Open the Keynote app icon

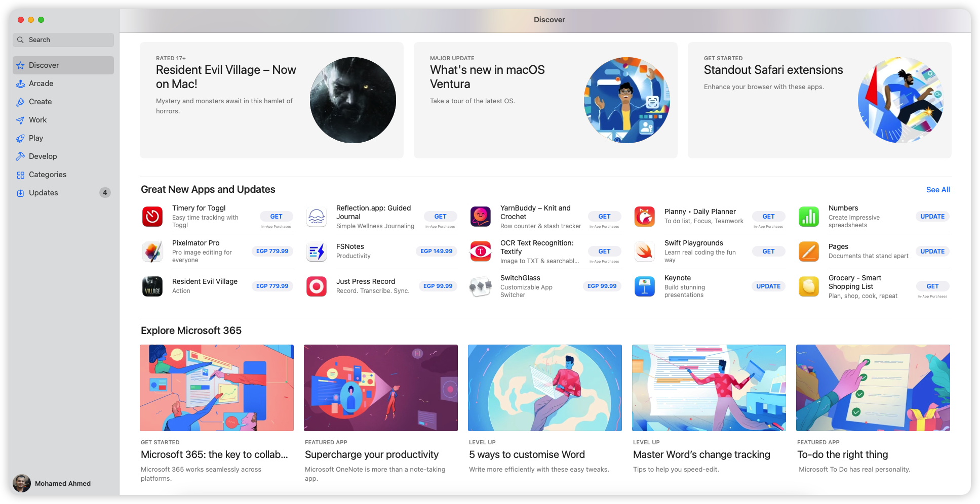(645, 286)
